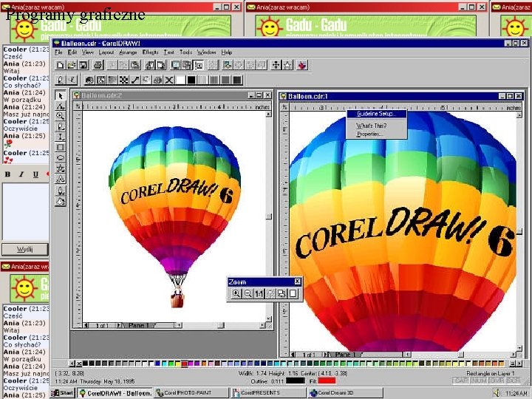
Task: Click the Page 1 tab in Balloon.cdr:2
Action: (138, 325)
